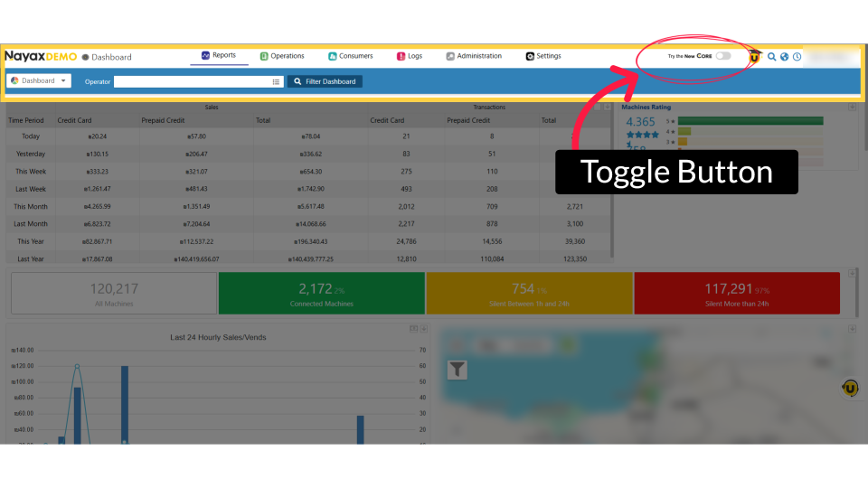Collapse the Last 24 Hourly Sales chart arrow
Viewport: 868px width, 488px height.
[x=423, y=329]
